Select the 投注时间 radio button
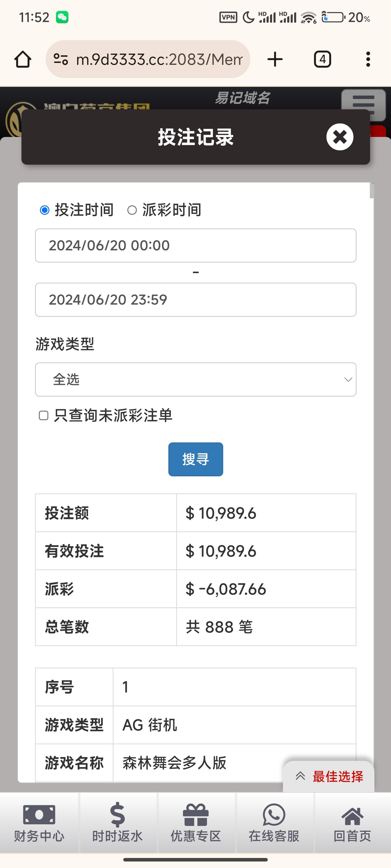The image size is (391, 868). point(45,210)
